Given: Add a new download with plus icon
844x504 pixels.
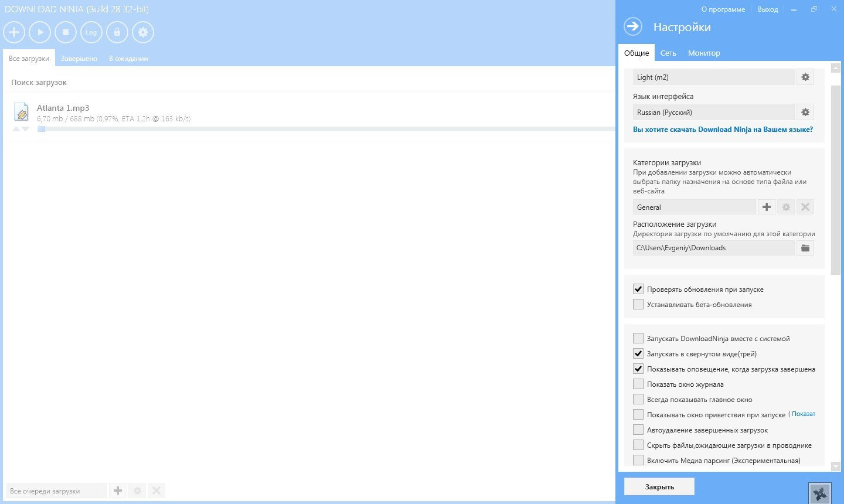Looking at the screenshot, I should pos(14,32).
